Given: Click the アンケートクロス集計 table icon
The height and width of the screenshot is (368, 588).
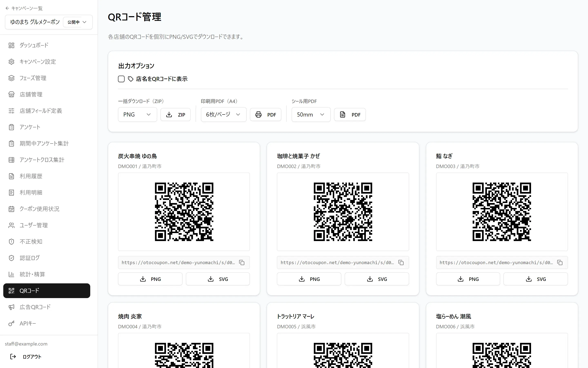Looking at the screenshot, I should click(x=11, y=160).
